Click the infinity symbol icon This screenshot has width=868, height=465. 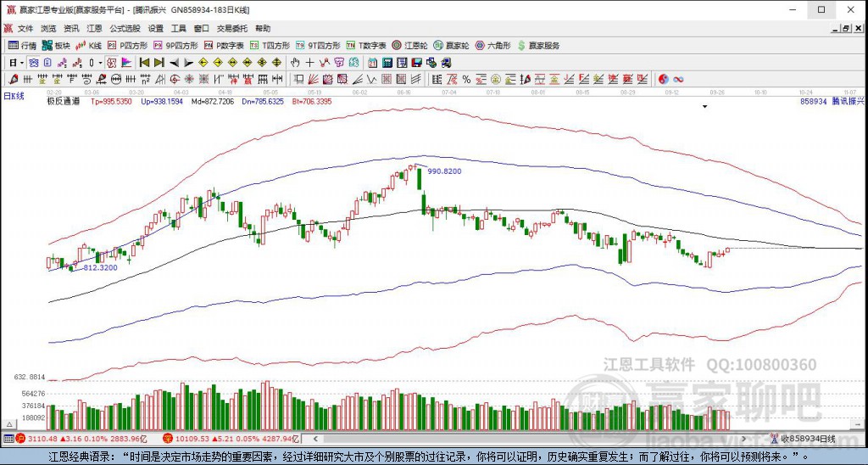pos(679,79)
